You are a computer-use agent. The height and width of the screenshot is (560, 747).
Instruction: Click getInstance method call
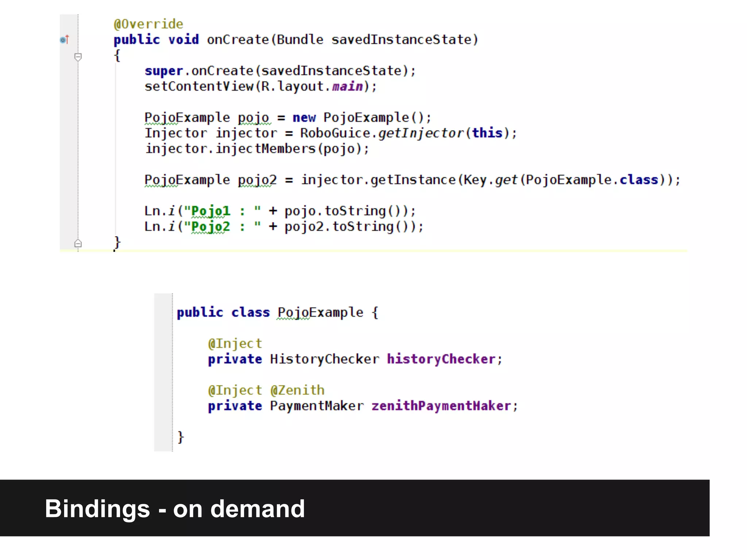click(x=413, y=180)
